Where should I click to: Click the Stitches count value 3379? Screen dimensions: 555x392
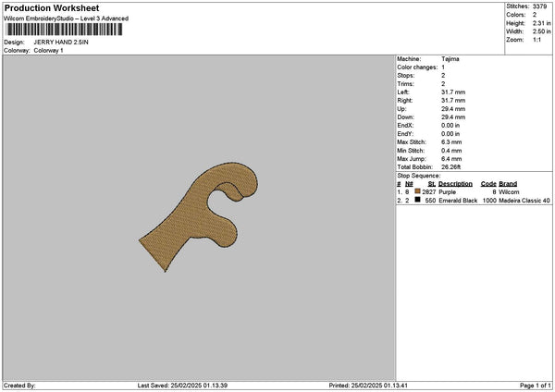541,6
